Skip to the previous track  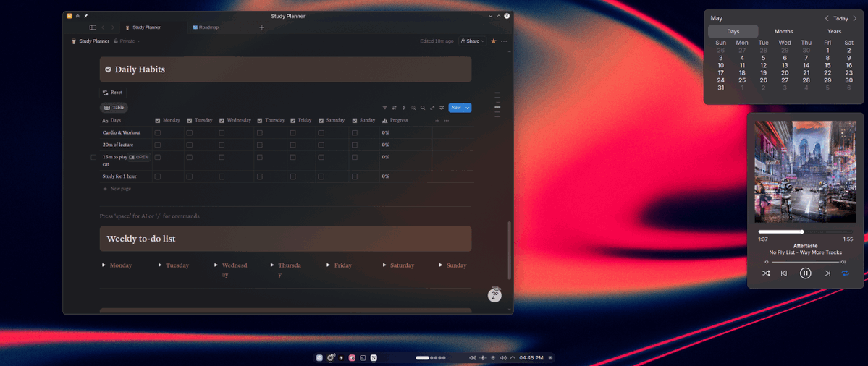[784, 273]
